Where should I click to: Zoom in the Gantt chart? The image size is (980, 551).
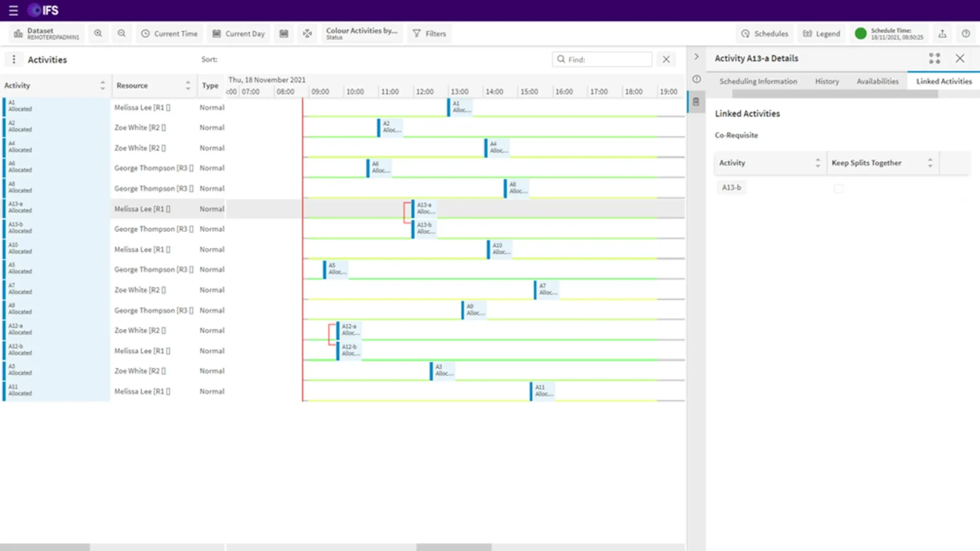coord(98,33)
